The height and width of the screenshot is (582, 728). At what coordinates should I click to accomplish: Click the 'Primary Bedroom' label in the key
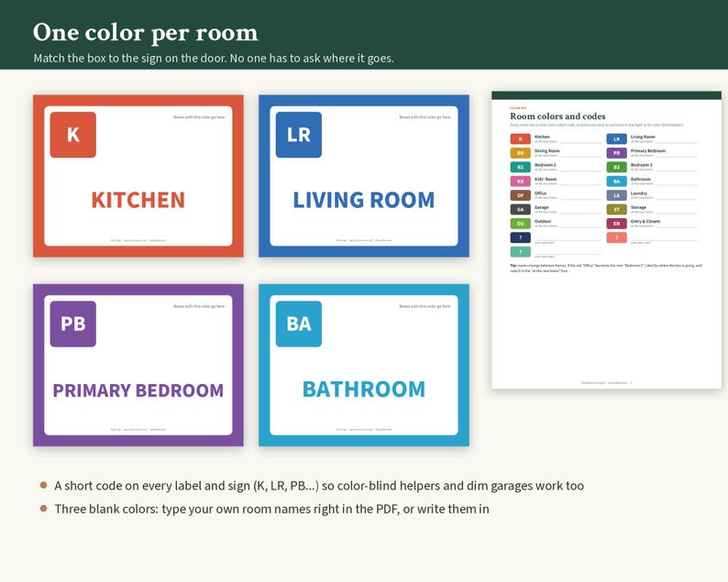point(648,151)
